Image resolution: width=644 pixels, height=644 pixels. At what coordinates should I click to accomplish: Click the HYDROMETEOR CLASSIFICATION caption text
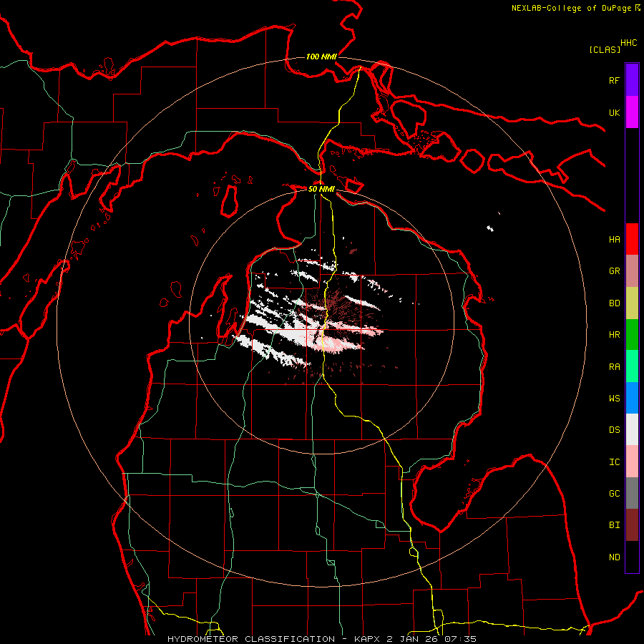(x=251, y=639)
